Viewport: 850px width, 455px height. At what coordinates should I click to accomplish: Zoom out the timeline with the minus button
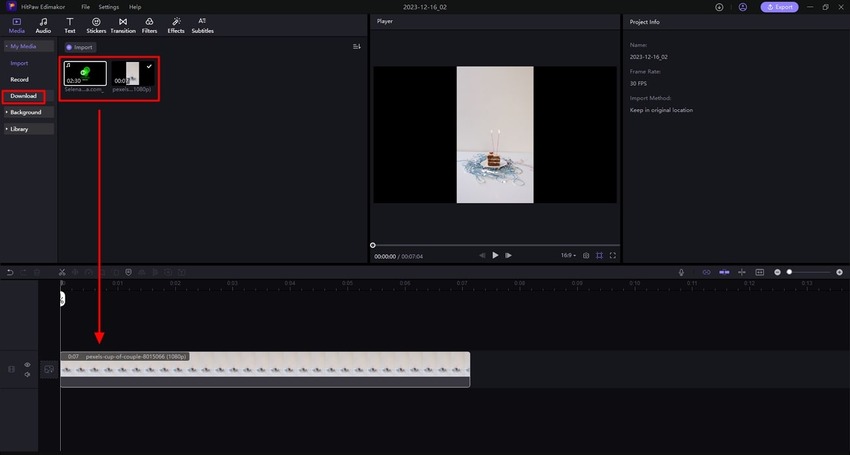(x=777, y=272)
